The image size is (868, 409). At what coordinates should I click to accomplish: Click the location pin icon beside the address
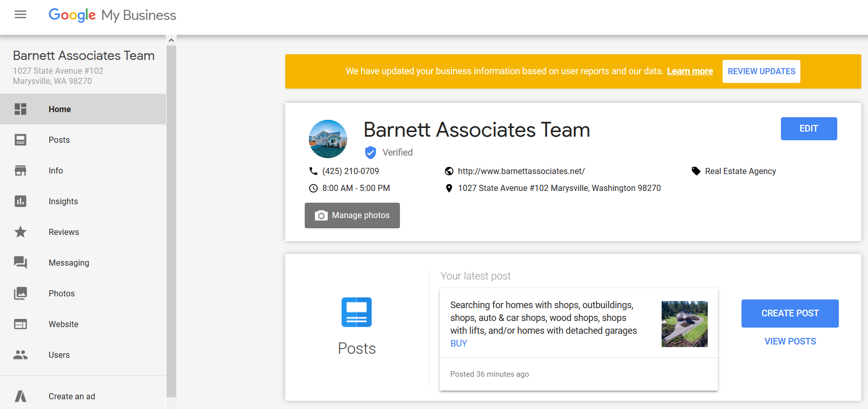click(x=449, y=188)
